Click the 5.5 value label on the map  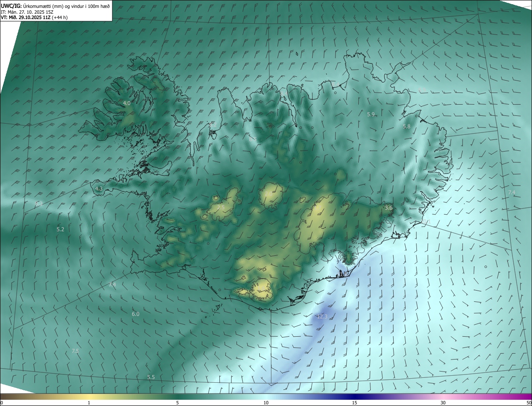pos(151,377)
